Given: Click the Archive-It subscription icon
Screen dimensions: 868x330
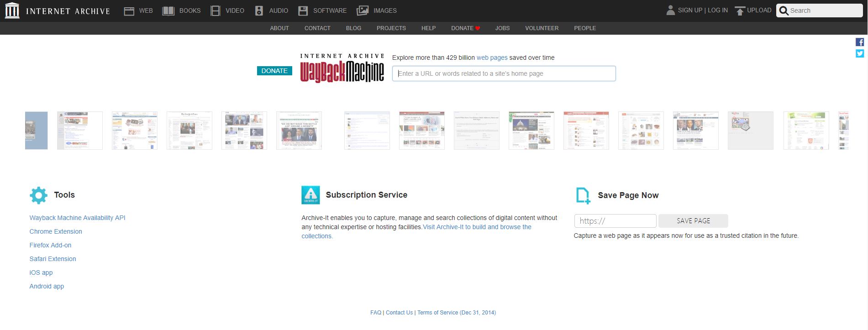Looking at the screenshot, I should 310,195.
